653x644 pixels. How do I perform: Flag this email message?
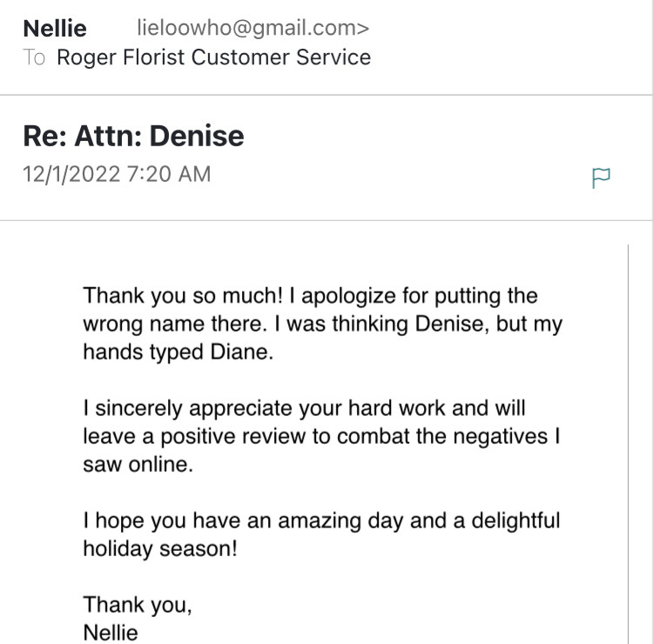(601, 178)
